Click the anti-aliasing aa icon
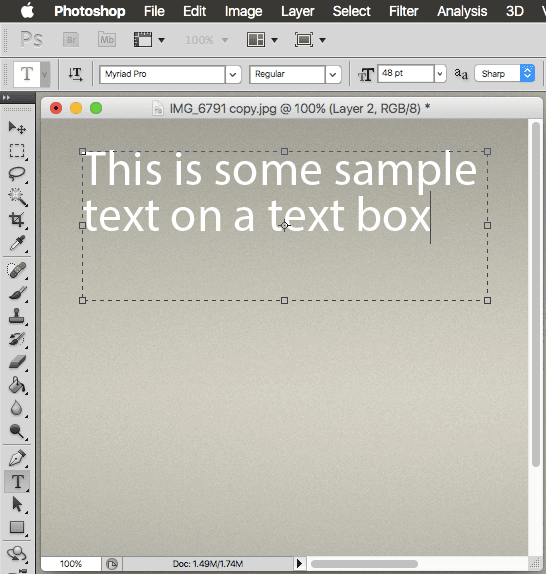Screen dimensions: 546x574 tap(461, 74)
